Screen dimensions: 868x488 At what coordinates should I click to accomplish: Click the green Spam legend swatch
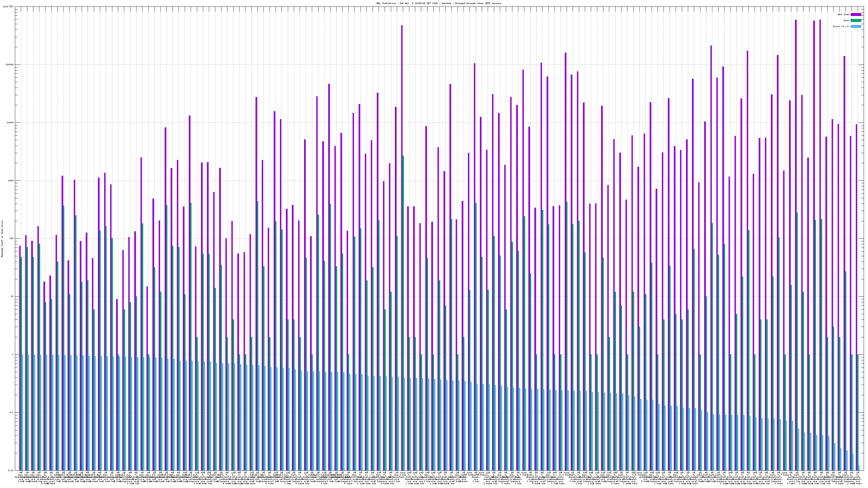tap(856, 21)
